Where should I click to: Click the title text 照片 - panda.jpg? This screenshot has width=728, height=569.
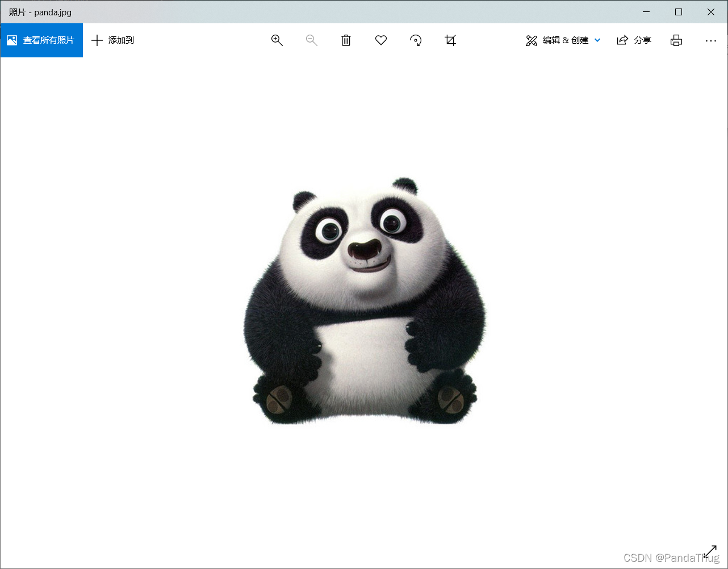[40, 12]
